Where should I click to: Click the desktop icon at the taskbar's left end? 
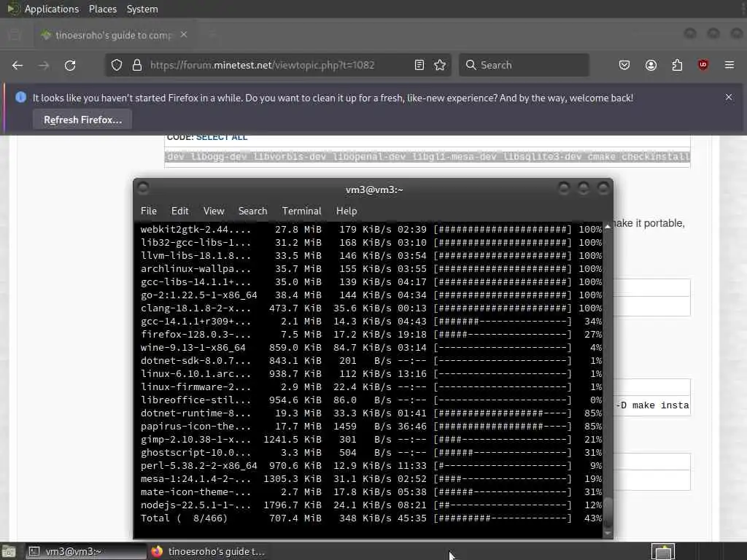9,551
